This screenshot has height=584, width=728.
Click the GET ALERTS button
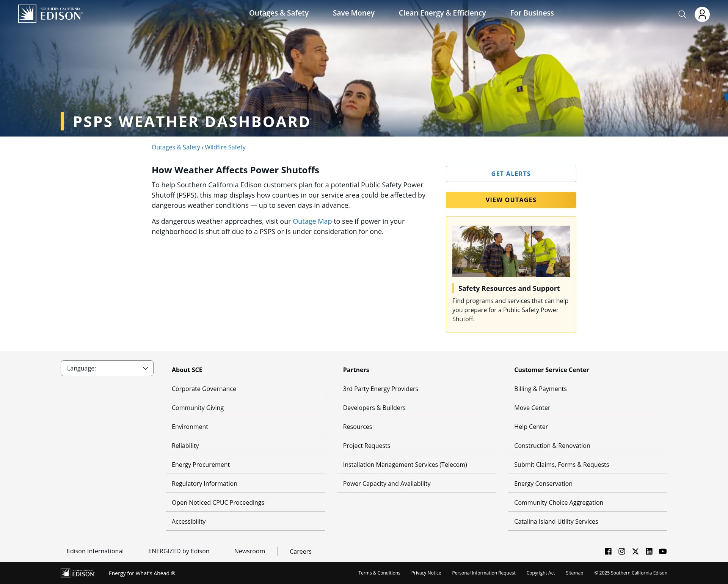pos(511,174)
